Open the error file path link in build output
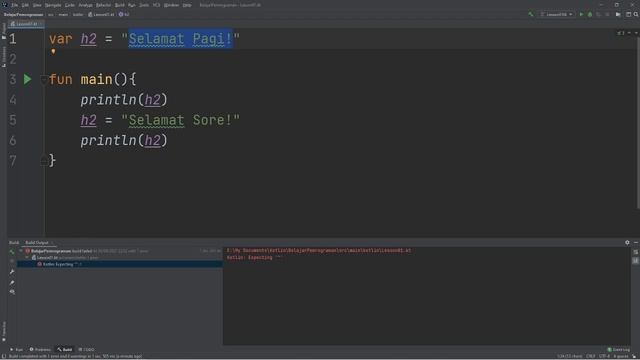This screenshot has width=640, height=360. [x=319, y=250]
